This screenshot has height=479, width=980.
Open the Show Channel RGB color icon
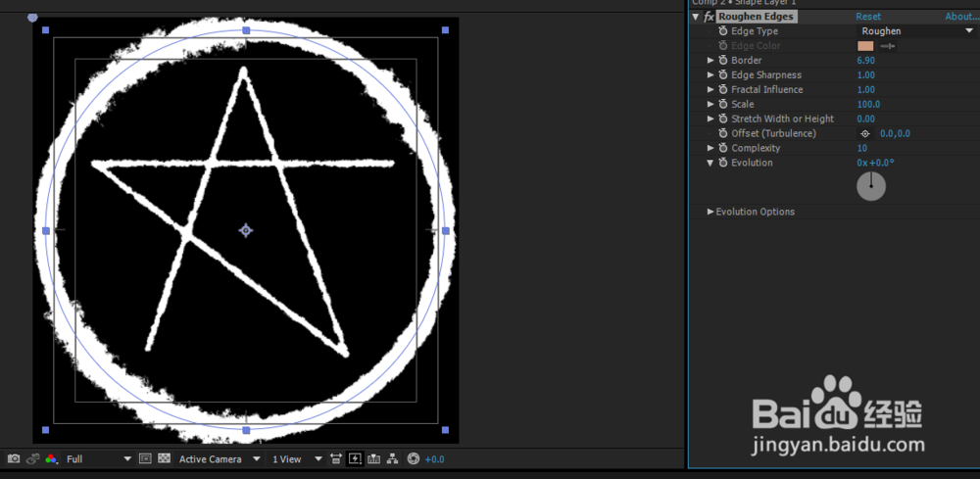tap(51, 459)
